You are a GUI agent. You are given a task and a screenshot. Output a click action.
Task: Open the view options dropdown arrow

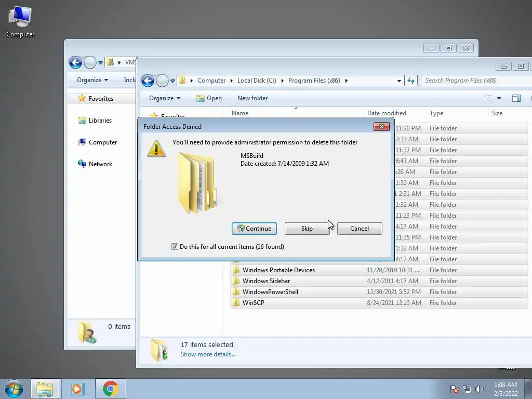point(499,98)
